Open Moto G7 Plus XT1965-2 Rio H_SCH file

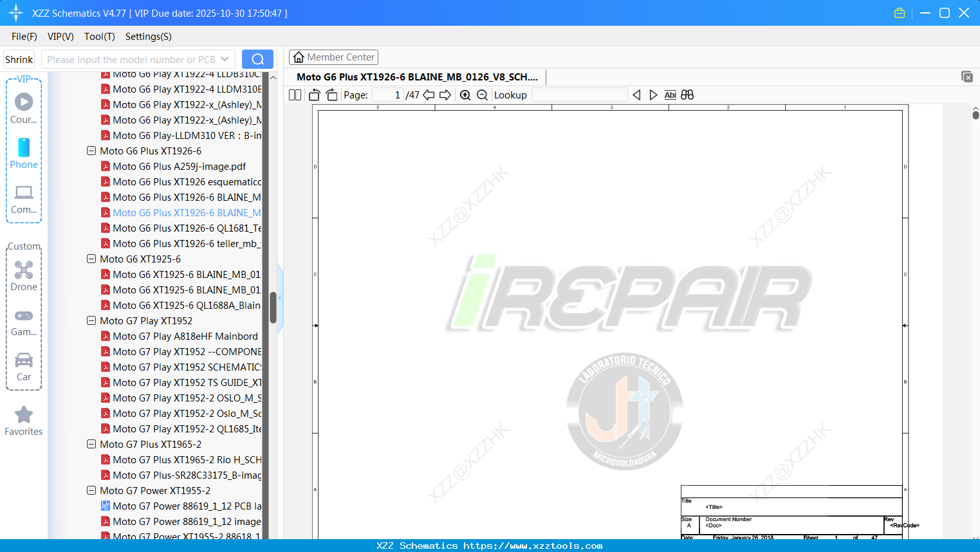181,460
